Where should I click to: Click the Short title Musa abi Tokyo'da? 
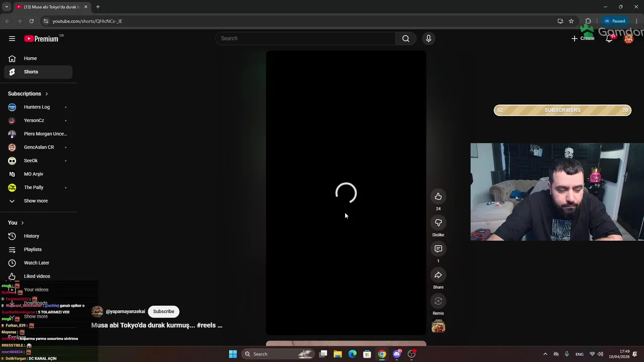[x=156, y=325]
